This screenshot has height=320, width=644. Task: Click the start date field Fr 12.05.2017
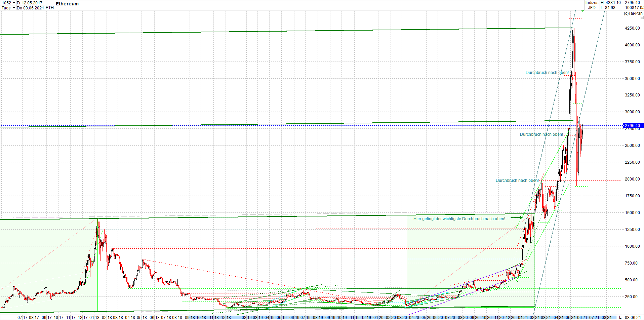(x=30, y=2)
